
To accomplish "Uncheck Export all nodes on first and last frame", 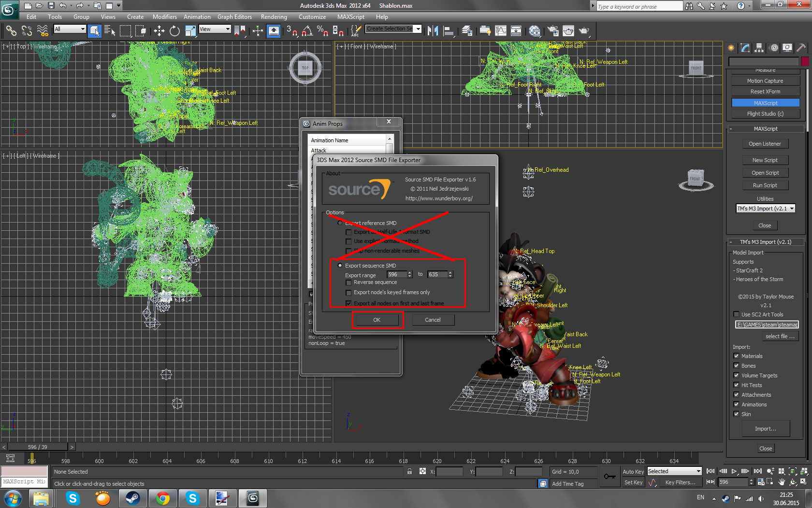I will coord(348,303).
